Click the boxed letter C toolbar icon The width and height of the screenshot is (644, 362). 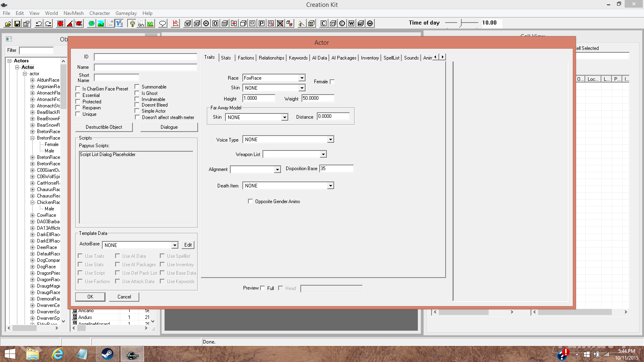click(324, 23)
